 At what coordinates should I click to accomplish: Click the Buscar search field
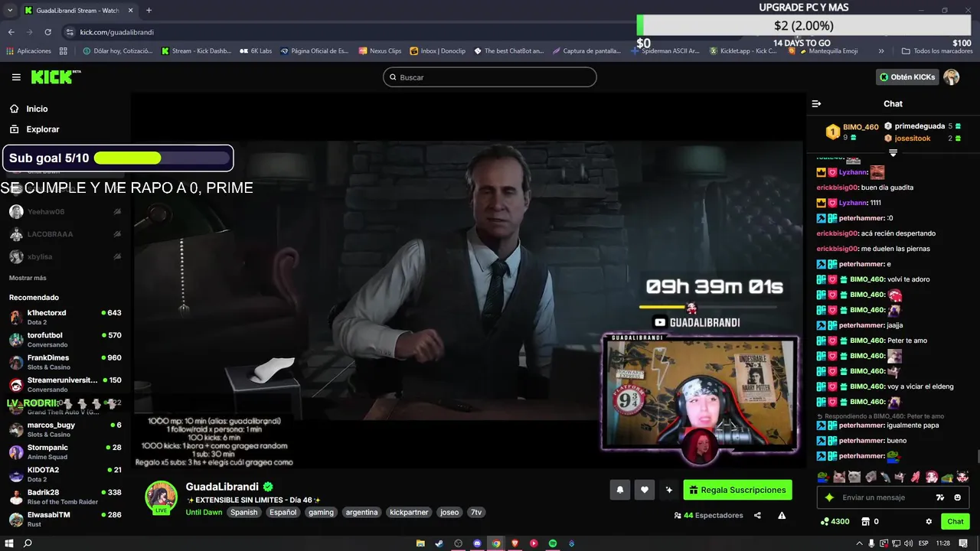click(489, 77)
